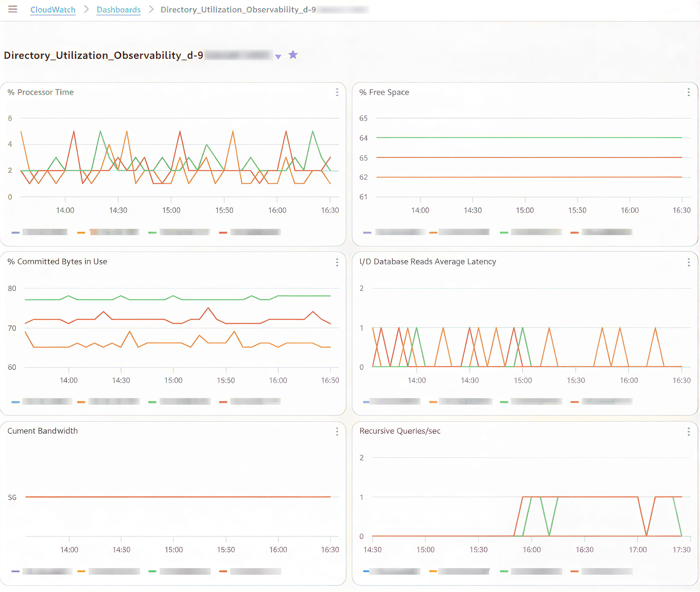This screenshot has width=700, height=592.
Task: Open the Recursive Queries/sec widget options menu
Action: click(688, 431)
